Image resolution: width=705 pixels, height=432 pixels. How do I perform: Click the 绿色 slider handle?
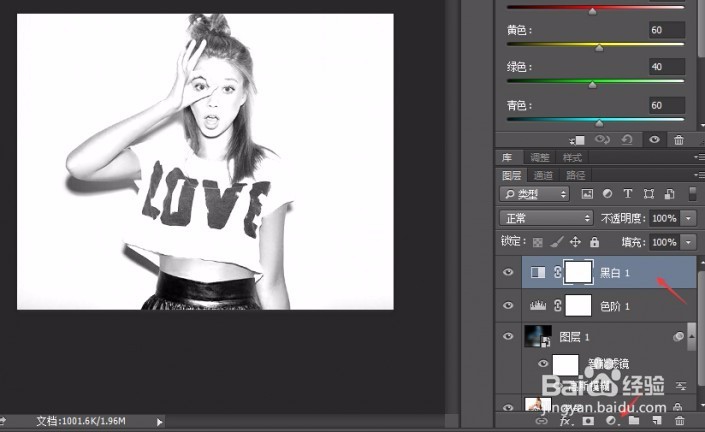[x=593, y=85]
